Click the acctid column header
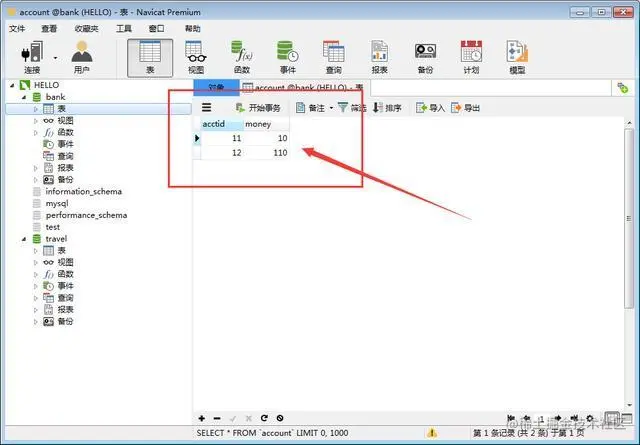The width and height of the screenshot is (640, 445). pos(222,124)
